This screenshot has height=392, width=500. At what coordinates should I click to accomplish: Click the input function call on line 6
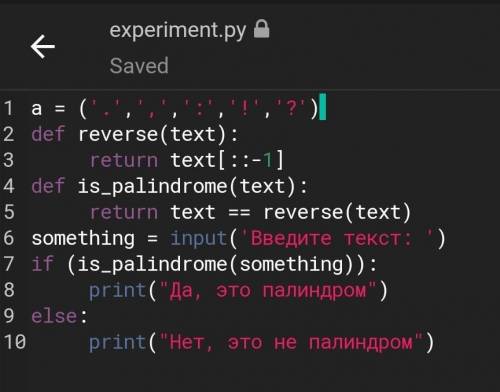[x=199, y=238]
